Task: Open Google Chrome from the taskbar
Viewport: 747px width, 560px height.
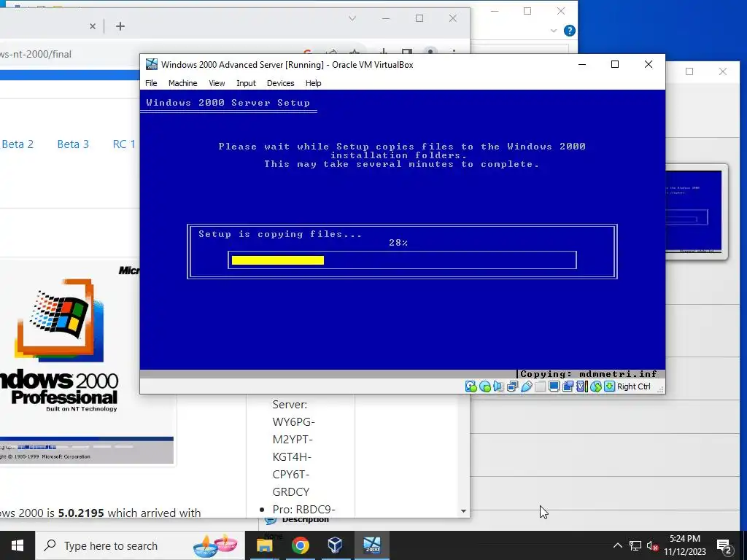Action: tap(300, 545)
